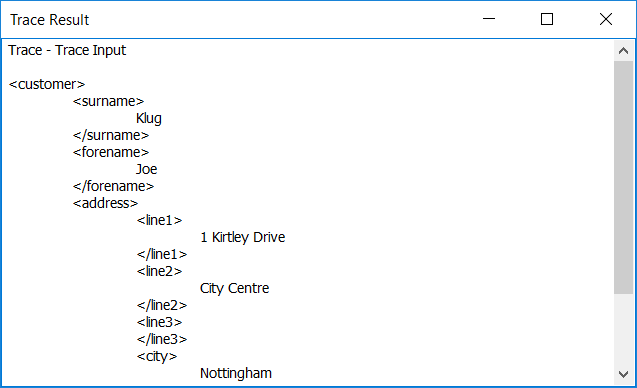Click the Nottingham text
Image resolution: width=637 pixels, height=388 pixels.
[x=236, y=373]
